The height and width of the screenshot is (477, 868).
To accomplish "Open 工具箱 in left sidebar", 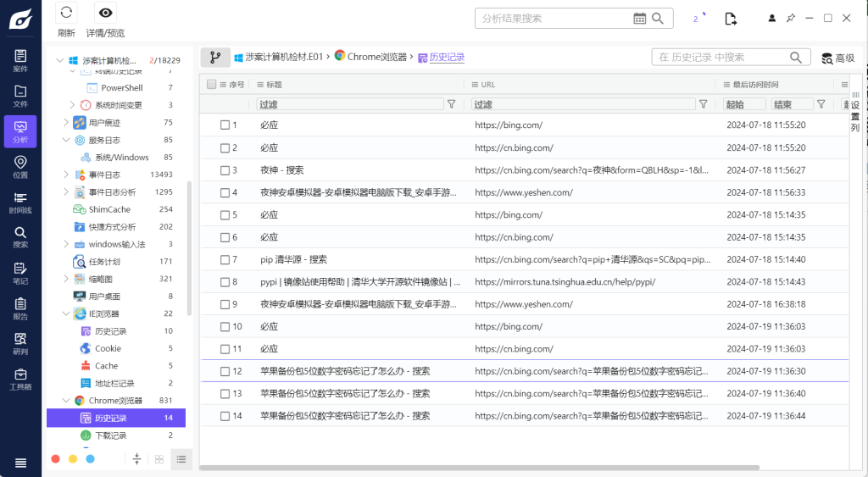I will point(20,379).
